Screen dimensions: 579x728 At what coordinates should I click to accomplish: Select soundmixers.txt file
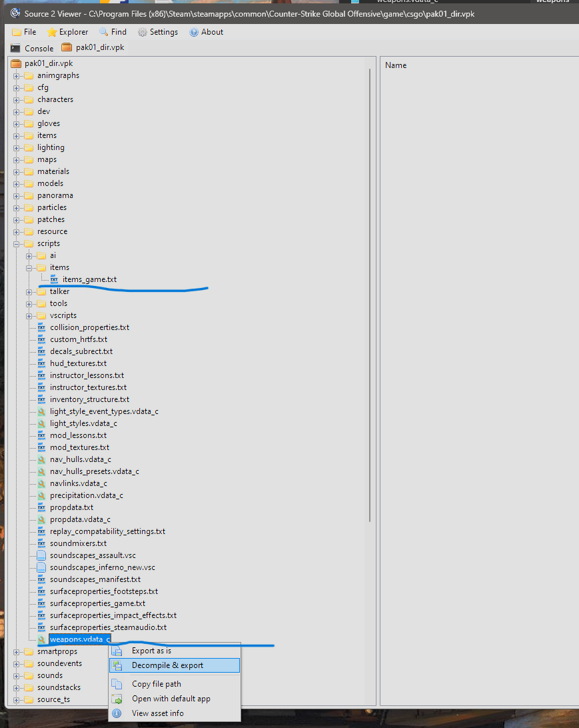click(x=79, y=543)
